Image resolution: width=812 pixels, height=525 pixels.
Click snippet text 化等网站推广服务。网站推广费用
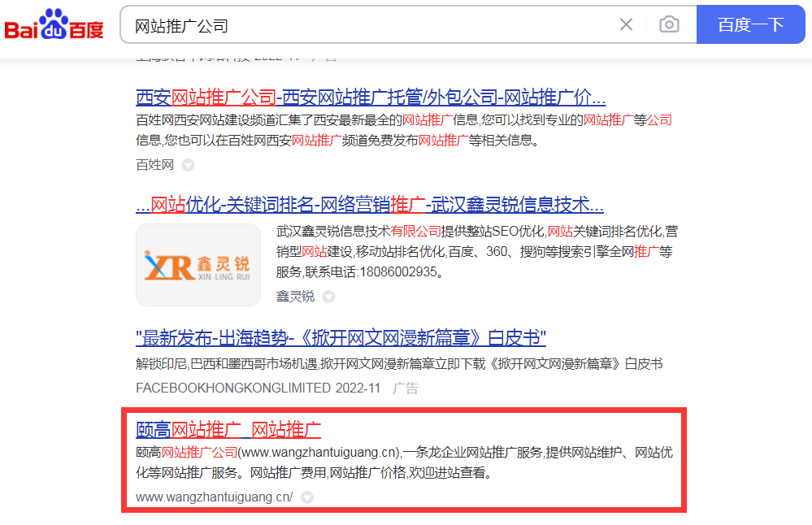click(231, 473)
